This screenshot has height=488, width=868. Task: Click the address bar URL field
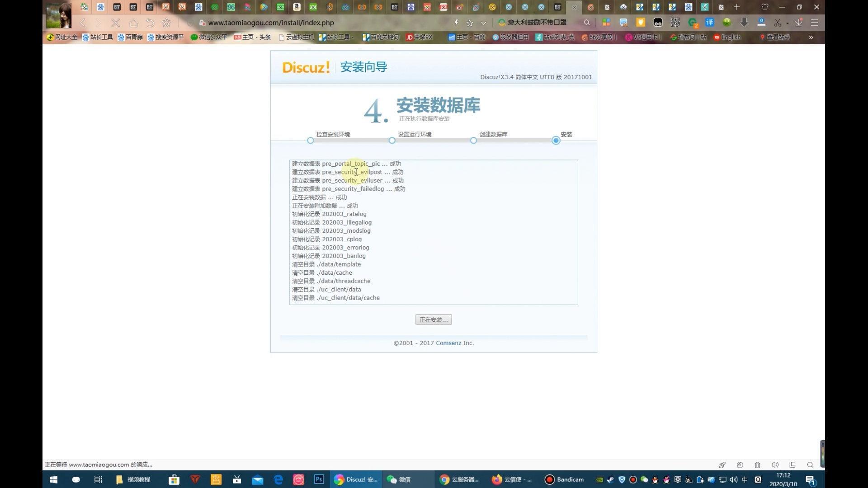point(325,23)
